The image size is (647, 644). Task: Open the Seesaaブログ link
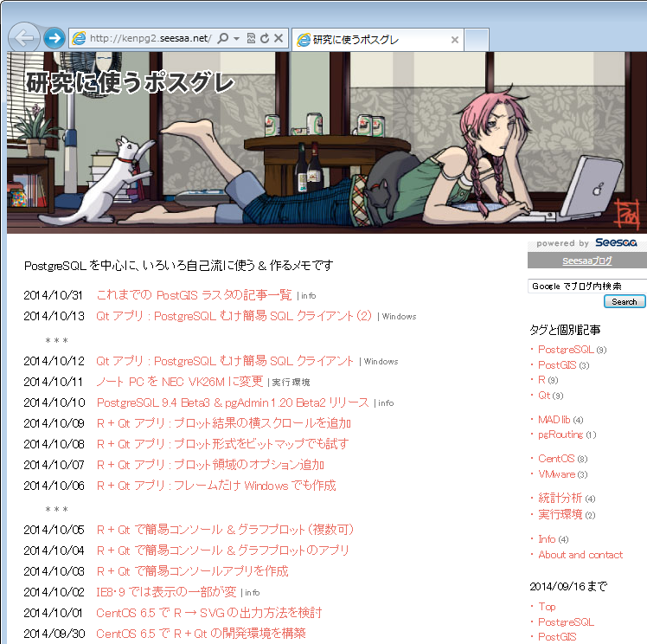587,261
